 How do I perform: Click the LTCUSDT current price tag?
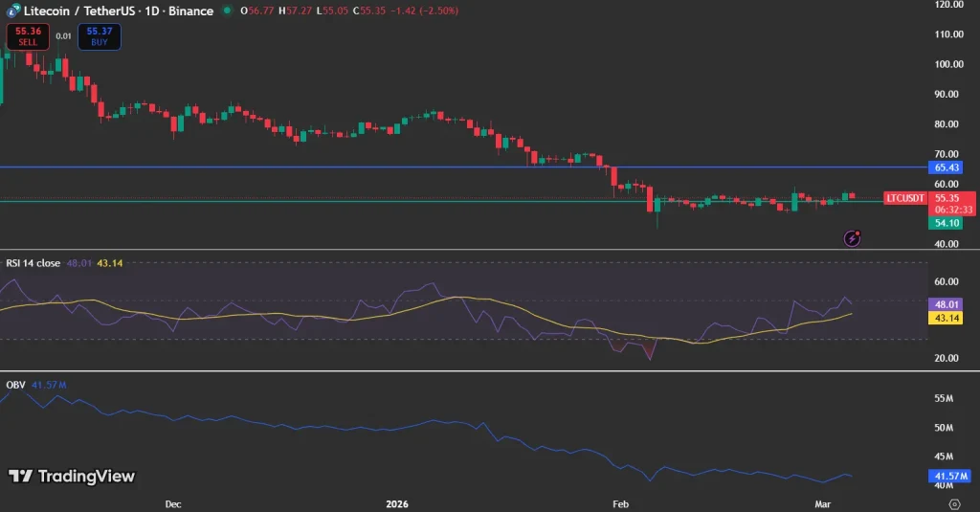pos(905,198)
